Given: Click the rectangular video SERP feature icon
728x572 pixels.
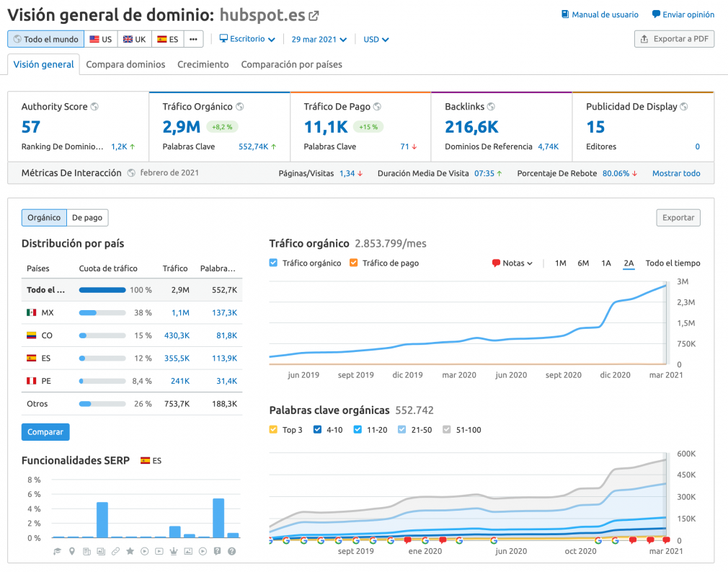Looking at the screenshot, I should 159,551.
